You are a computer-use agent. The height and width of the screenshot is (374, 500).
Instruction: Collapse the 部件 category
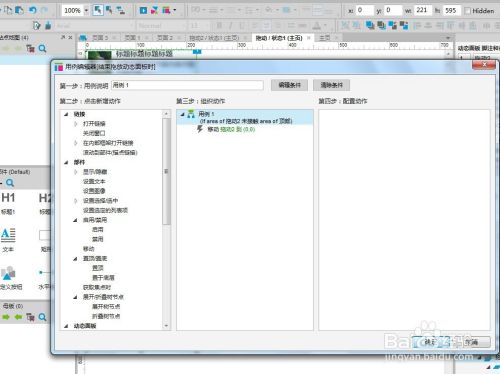coord(66,162)
